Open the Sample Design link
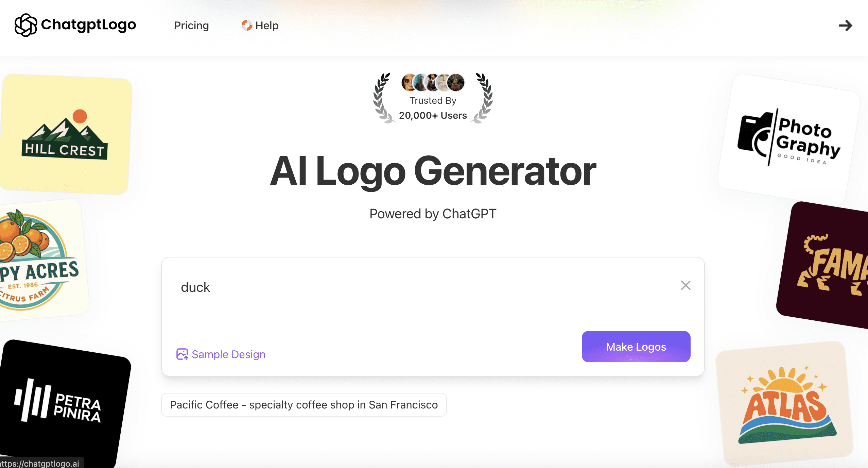The height and width of the screenshot is (468, 868). click(x=228, y=354)
